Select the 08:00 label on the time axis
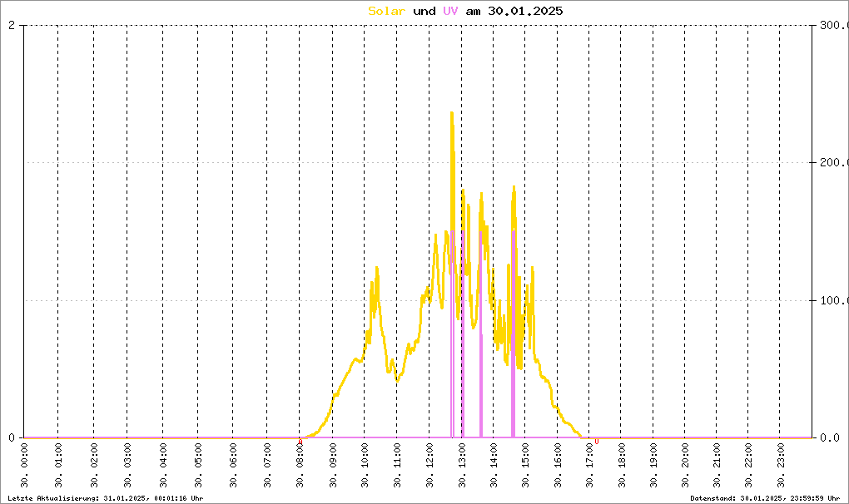This screenshot has width=849, height=504. tap(300, 466)
